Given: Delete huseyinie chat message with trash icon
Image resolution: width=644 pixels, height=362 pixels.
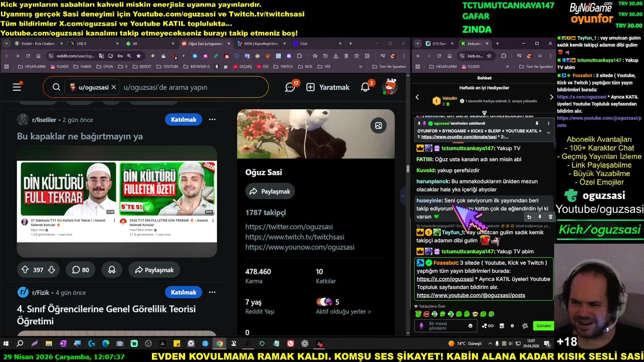Looking at the screenshot, I should tap(550, 217).
